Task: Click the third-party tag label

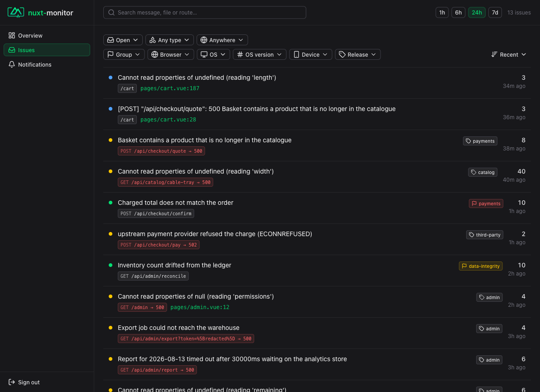Action: click(x=485, y=235)
